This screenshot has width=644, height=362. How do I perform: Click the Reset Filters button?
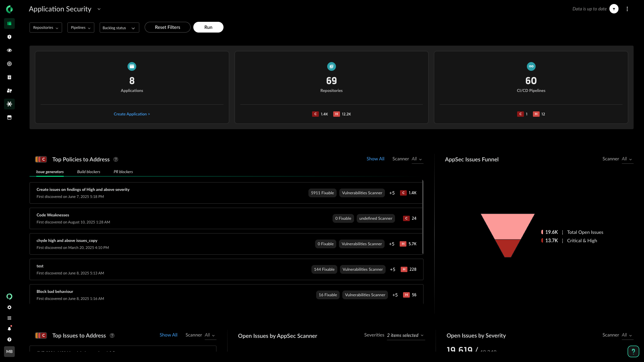click(x=167, y=27)
